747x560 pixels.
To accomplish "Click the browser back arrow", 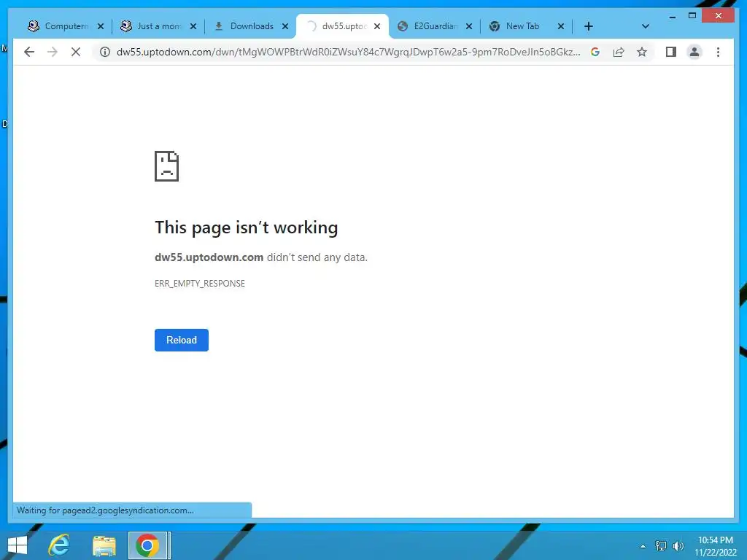I will click(x=29, y=52).
